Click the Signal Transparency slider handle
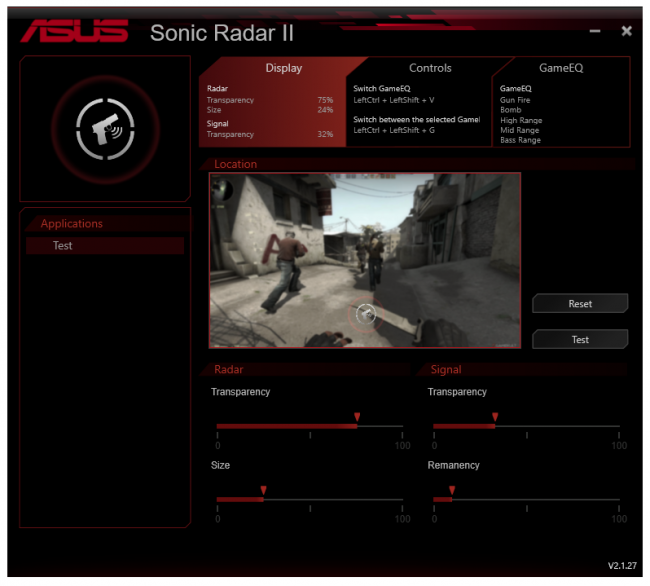Screen dimensions: 650x586 [x=494, y=417]
